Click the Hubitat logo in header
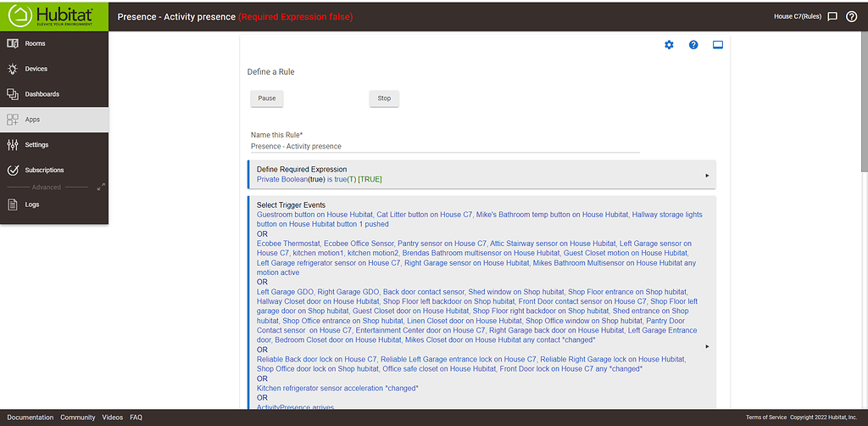This screenshot has height=426, width=868. [53, 16]
